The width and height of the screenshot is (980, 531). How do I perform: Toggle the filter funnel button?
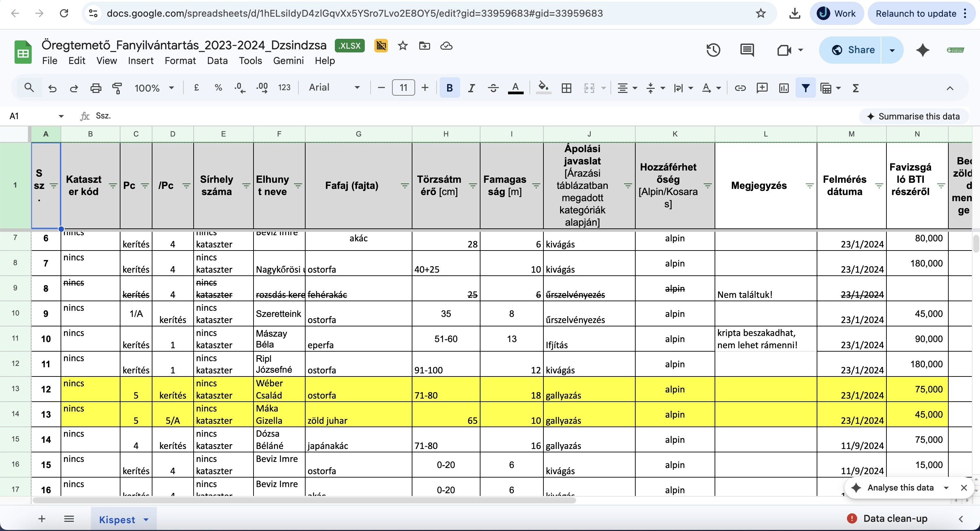pos(805,88)
